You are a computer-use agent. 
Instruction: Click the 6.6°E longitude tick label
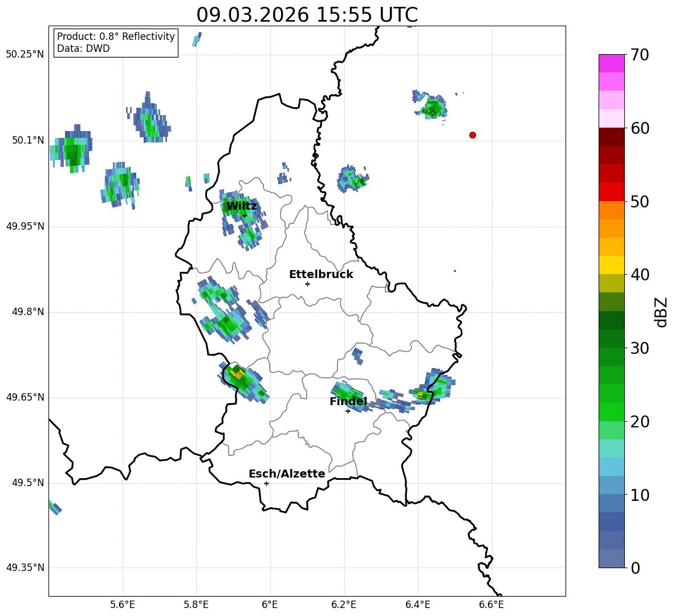click(x=491, y=605)
